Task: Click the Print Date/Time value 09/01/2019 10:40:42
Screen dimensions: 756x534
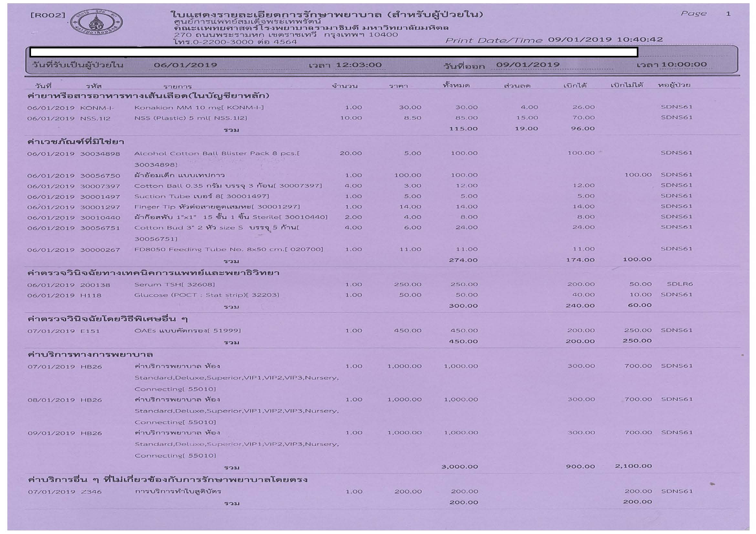Action: click(x=605, y=39)
